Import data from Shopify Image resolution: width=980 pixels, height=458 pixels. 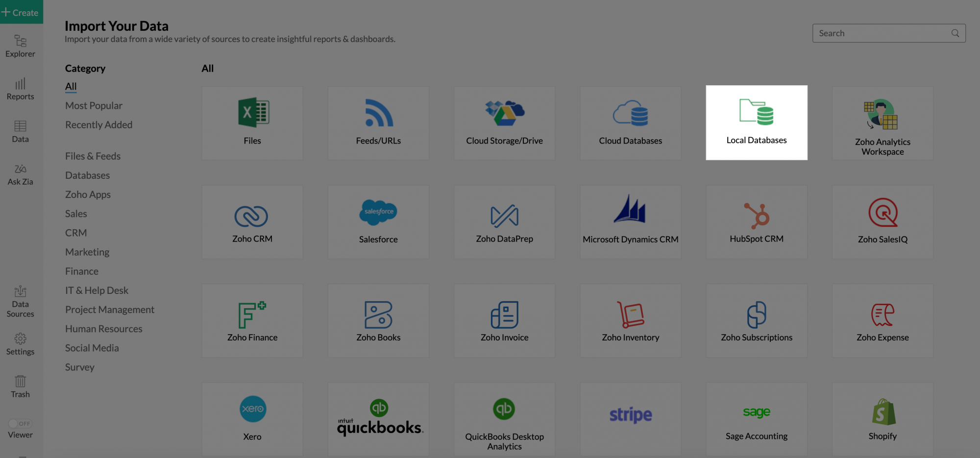click(x=882, y=419)
